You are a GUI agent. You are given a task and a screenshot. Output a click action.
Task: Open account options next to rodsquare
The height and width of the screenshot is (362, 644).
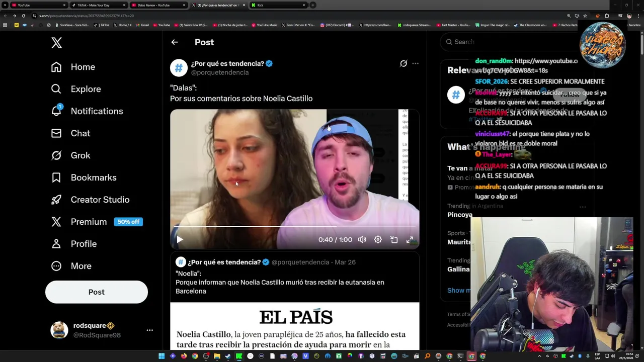pyautogui.click(x=149, y=330)
